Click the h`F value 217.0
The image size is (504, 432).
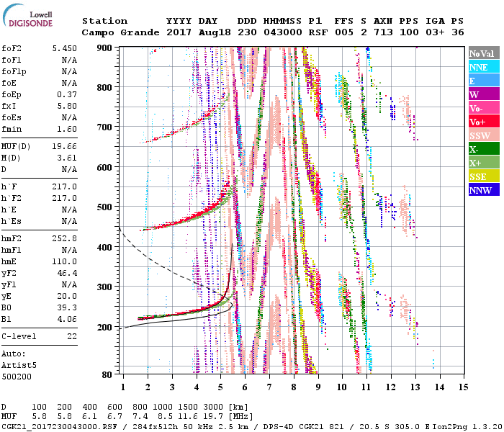65,186
